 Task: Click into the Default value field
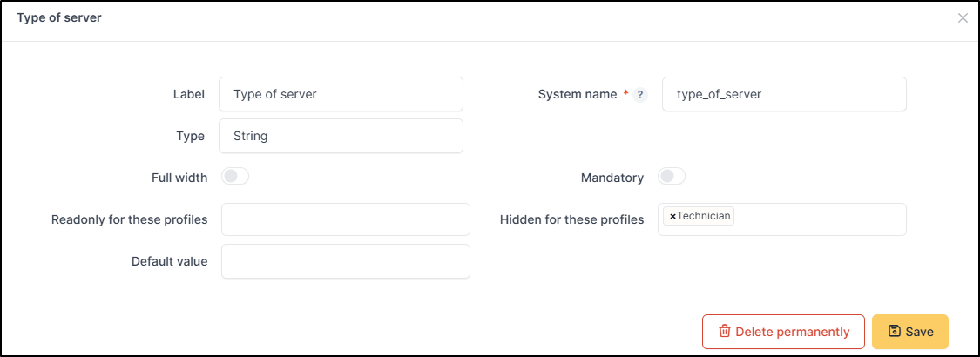tap(345, 261)
